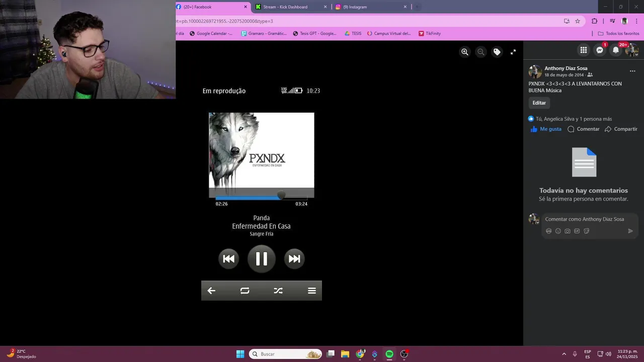Image resolution: width=644 pixels, height=362 pixels.
Task: Add a GIF to the comment
Action: 577,231
